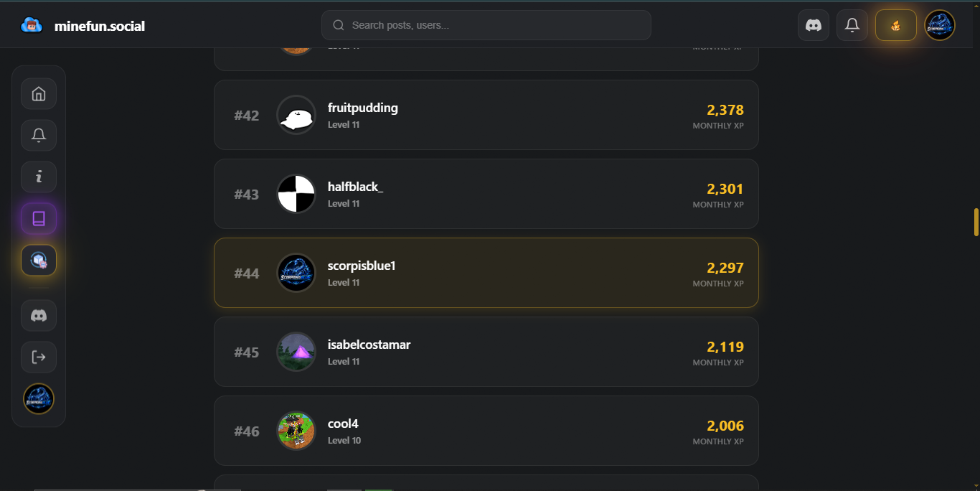Click the cool4 username link
Screen dimensions: 980x491
pyautogui.click(x=343, y=424)
